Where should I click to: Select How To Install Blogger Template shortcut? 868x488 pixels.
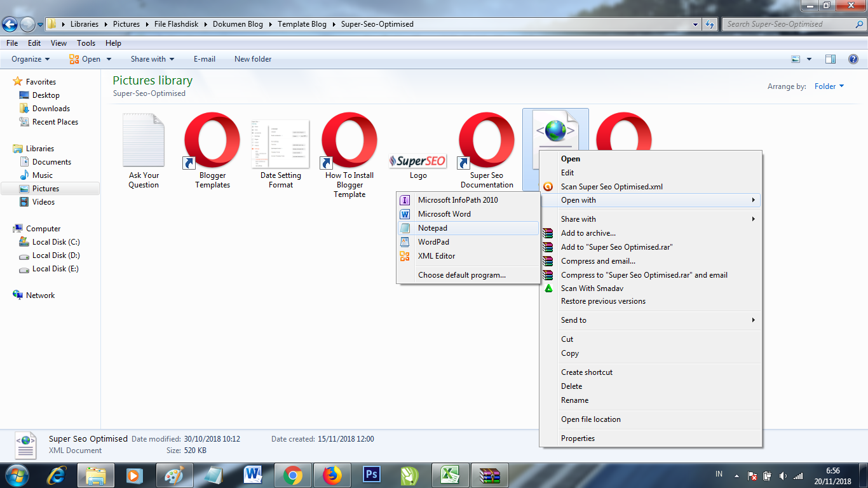click(349, 156)
